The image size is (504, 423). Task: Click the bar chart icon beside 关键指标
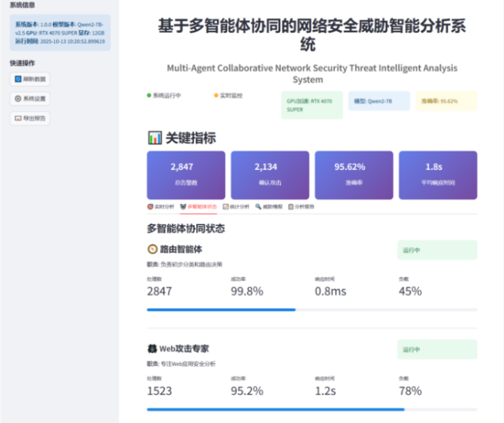pos(154,138)
